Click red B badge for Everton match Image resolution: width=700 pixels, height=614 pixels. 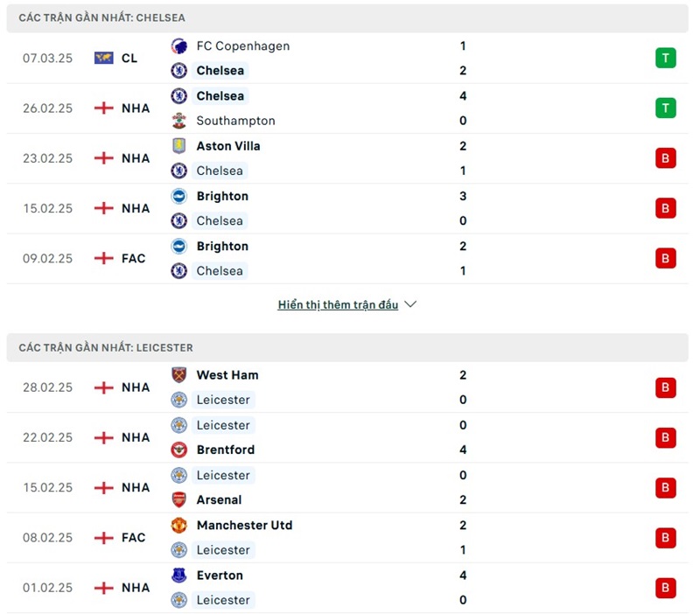click(666, 588)
